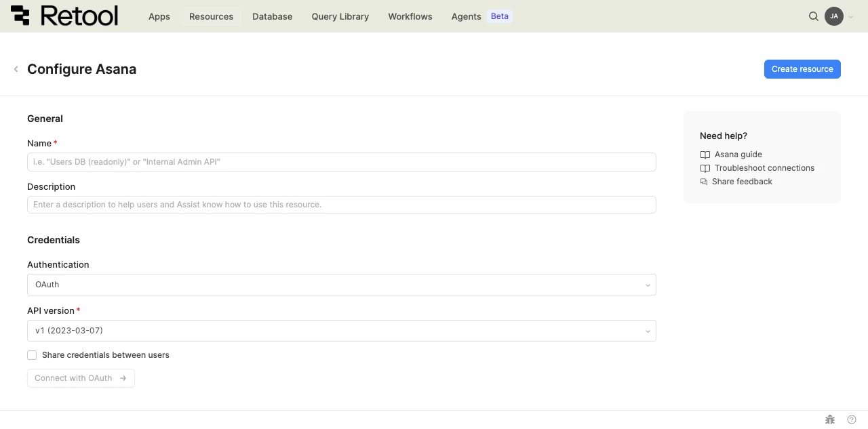
Task: Click the Need help? heading
Action: tap(724, 136)
